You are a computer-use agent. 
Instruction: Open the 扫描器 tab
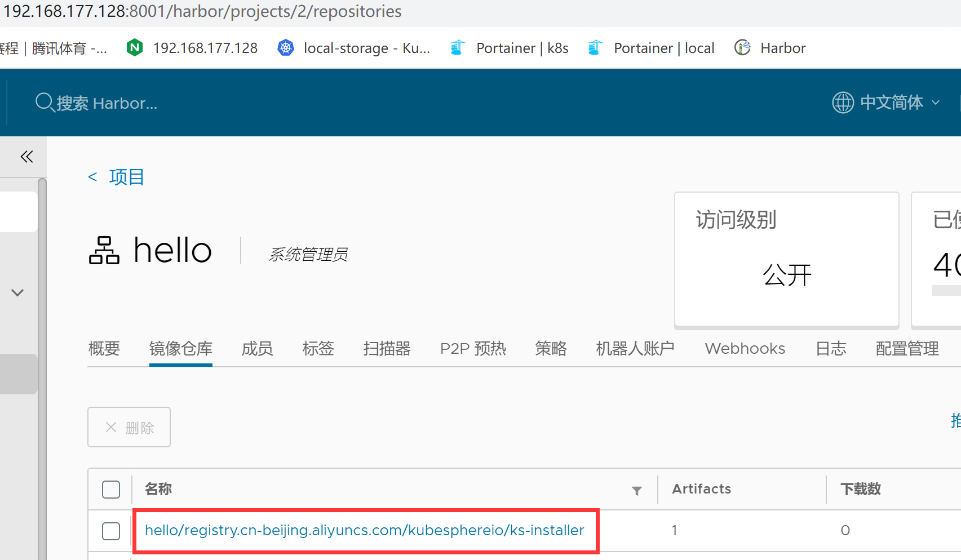[387, 349]
